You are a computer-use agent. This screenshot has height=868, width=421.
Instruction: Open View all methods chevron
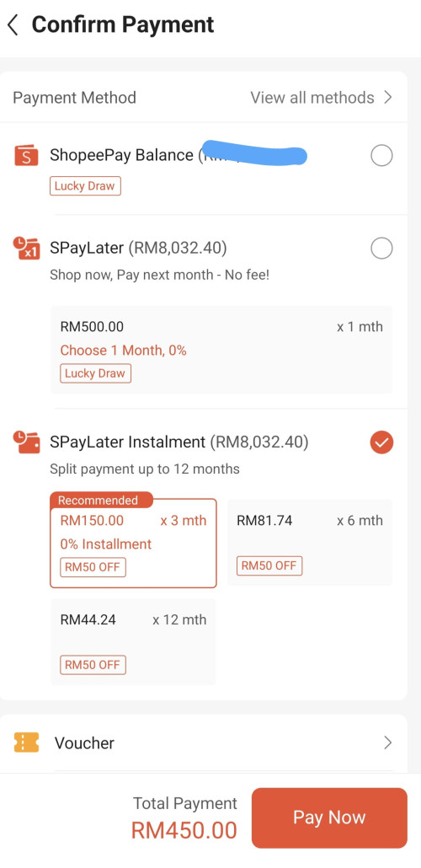pos(388,98)
